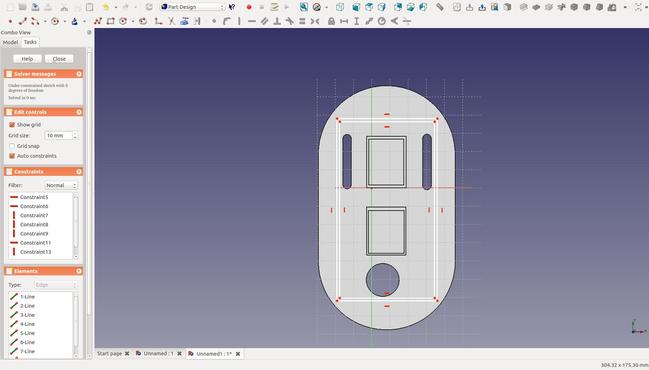Select the Rectangle sketch tool
The width and height of the screenshot is (649, 370).
(111, 21)
